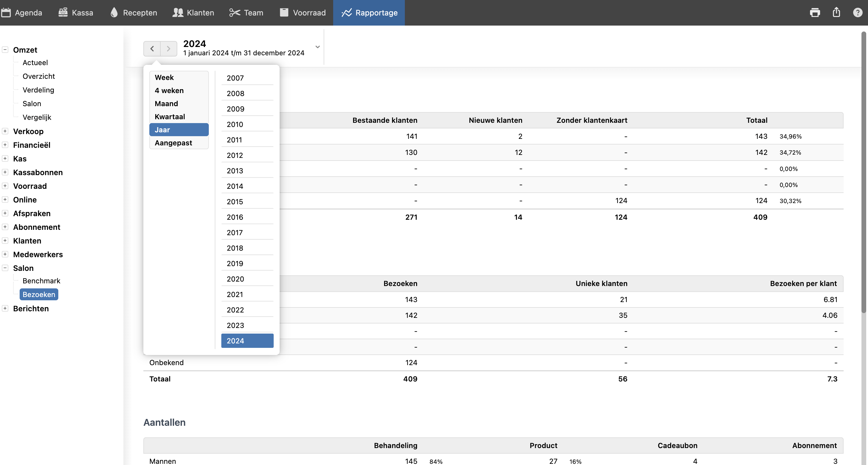Open Agenda via the calendar icon
This screenshot has height=465, width=868.
click(x=6, y=13)
